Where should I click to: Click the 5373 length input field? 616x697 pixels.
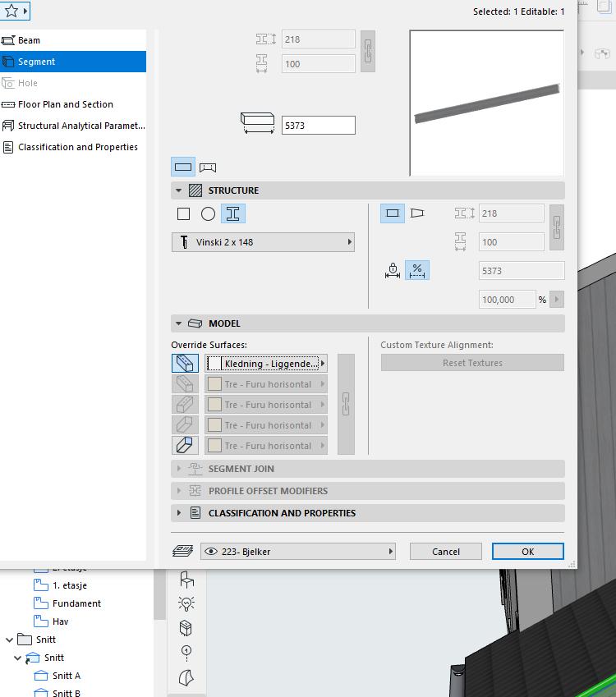pyautogui.click(x=318, y=126)
